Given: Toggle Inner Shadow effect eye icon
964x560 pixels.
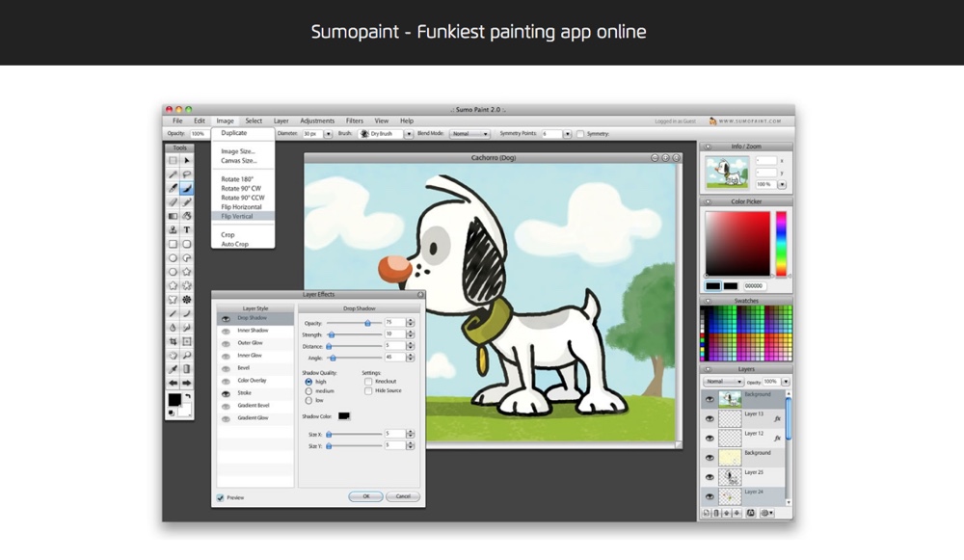Looking at the screenshot, I should pos(226,331).
